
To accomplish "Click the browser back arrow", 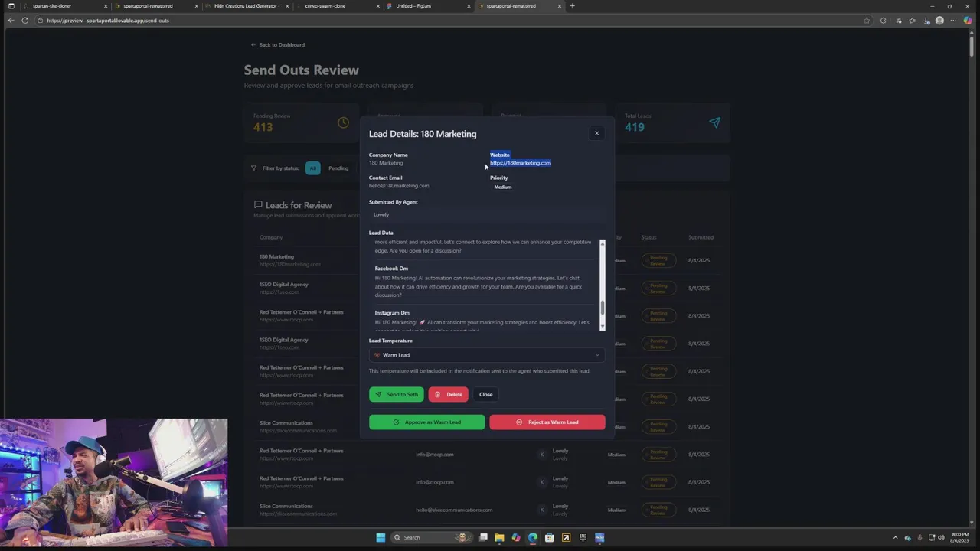I will click(11, 21).
